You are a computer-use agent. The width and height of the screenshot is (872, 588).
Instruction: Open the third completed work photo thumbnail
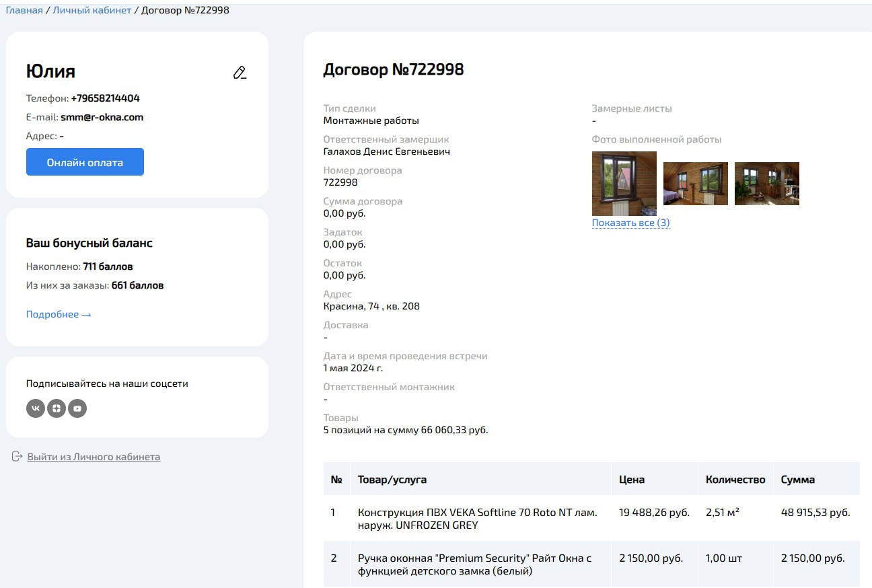click(767, 184)
